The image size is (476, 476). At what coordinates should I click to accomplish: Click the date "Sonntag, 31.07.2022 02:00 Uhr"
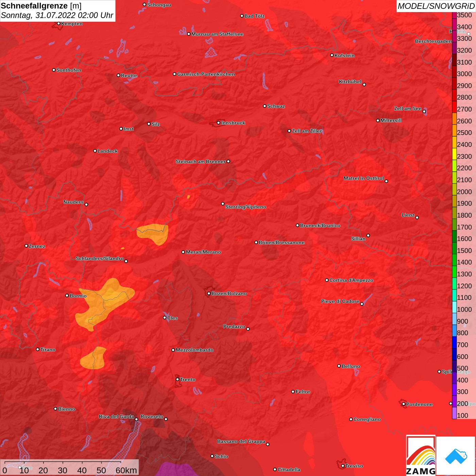[57, 15]
